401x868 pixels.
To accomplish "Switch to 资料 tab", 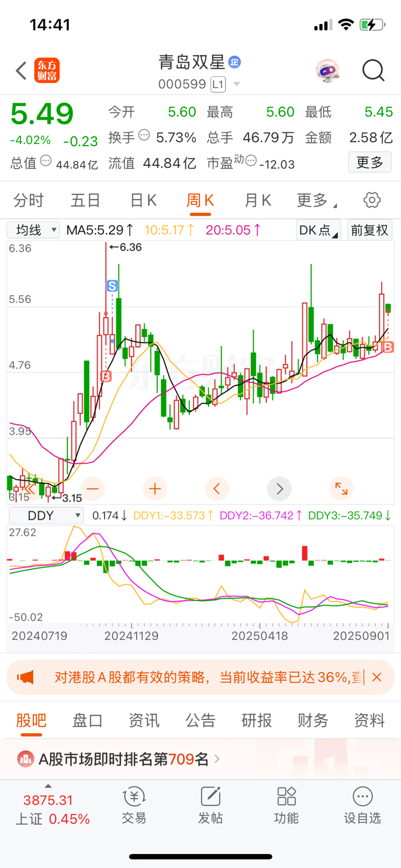I will [370, 721].
